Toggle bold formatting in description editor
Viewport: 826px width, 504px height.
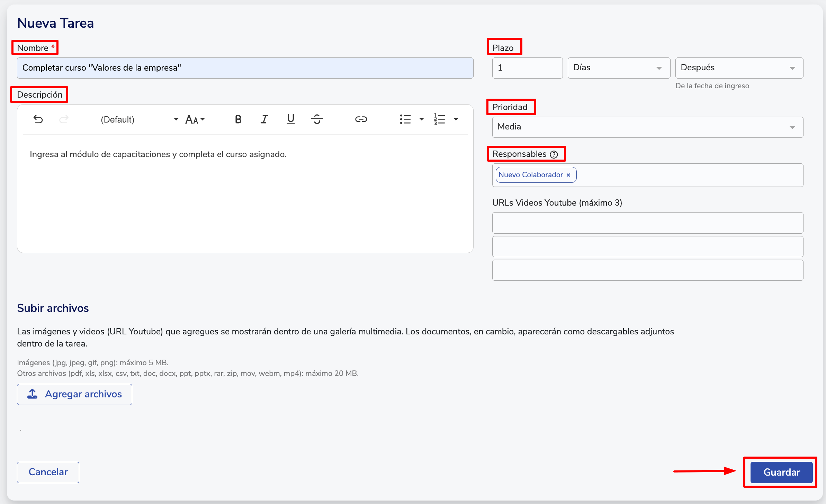(238, 119)
